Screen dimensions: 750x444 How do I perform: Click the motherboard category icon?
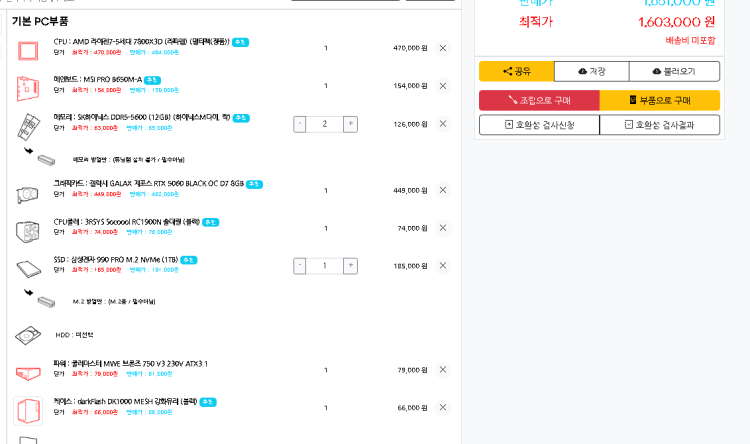[27, 86]
